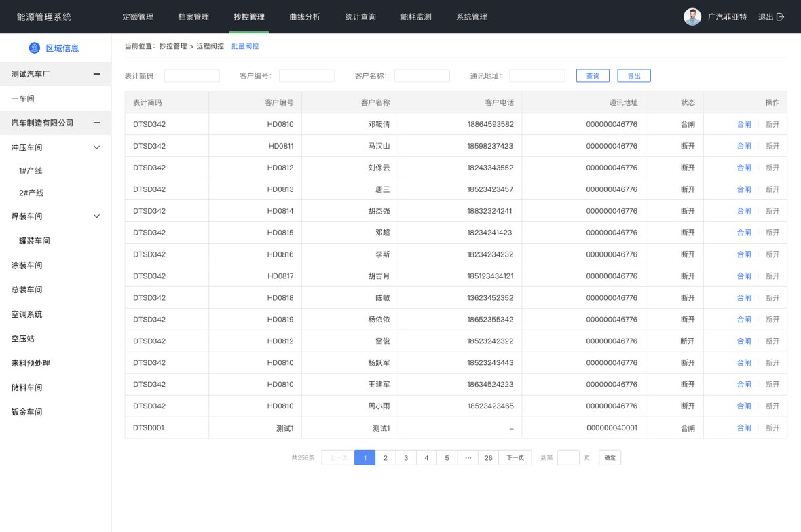Open the 系统管理 menu
The image size is (801, 532).
tap(472, 17)
